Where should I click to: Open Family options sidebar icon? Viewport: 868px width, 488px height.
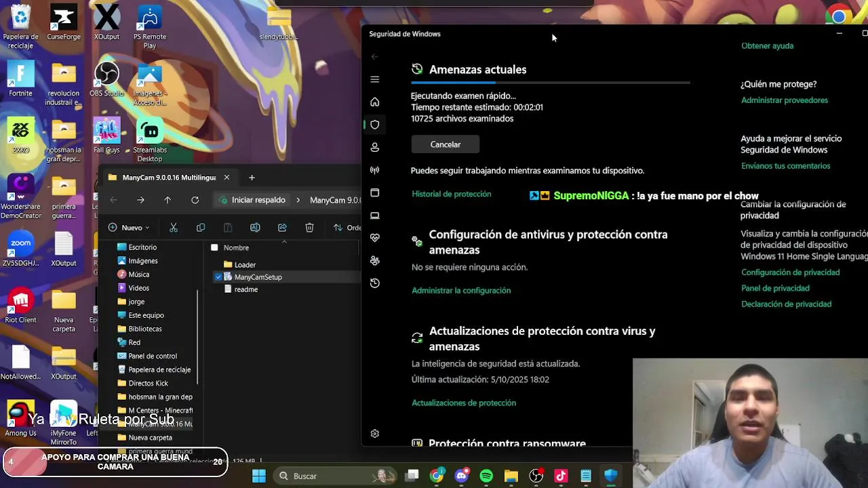point(374,260)
